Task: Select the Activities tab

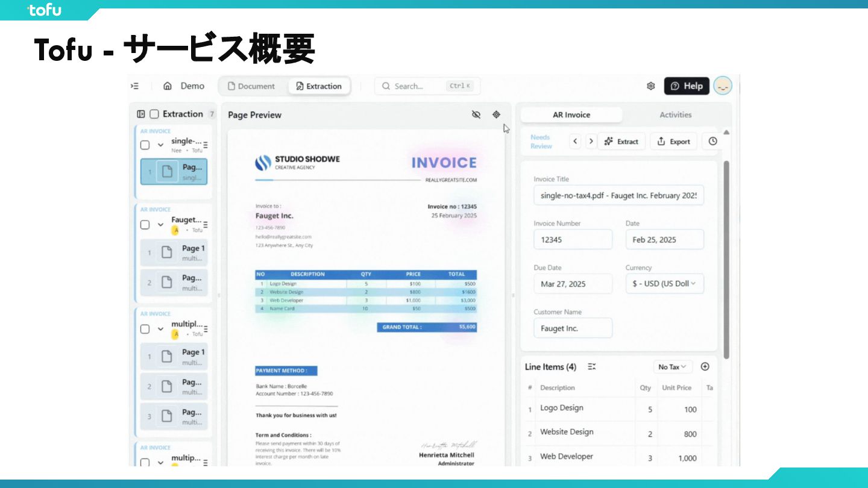Action: [675, 114]
